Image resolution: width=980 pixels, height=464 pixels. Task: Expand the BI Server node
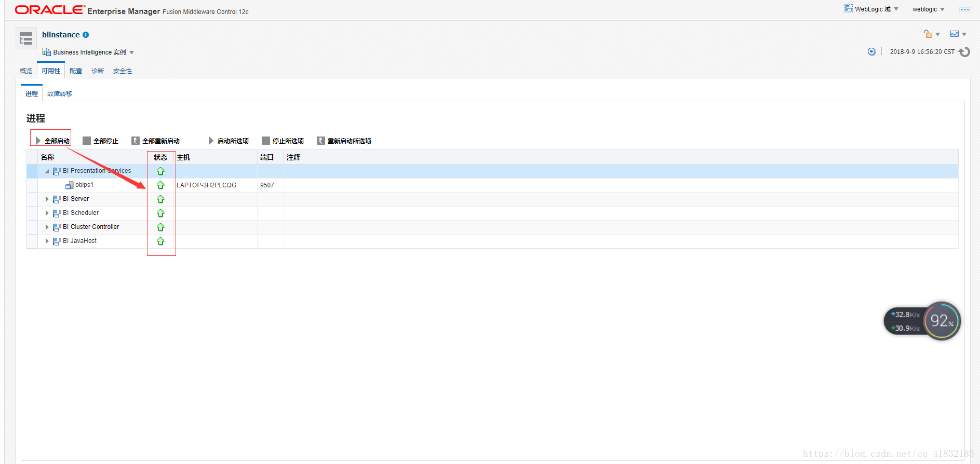(47, 199)
